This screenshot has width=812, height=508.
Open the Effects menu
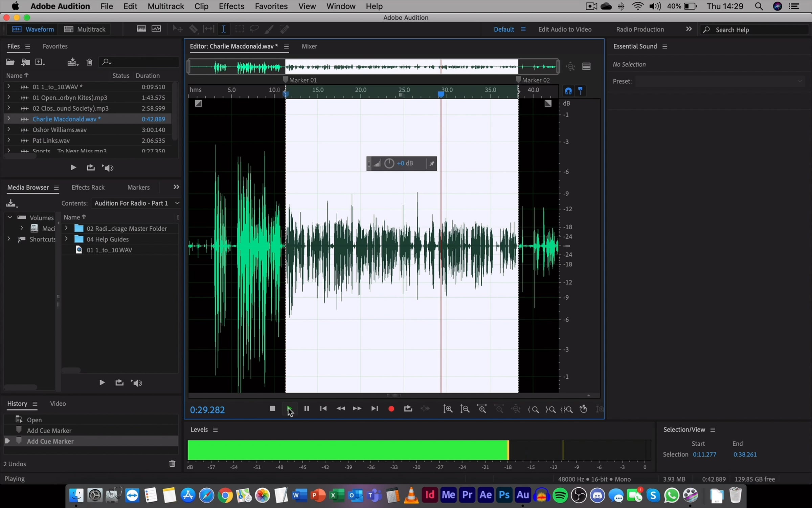coord(231,6)
